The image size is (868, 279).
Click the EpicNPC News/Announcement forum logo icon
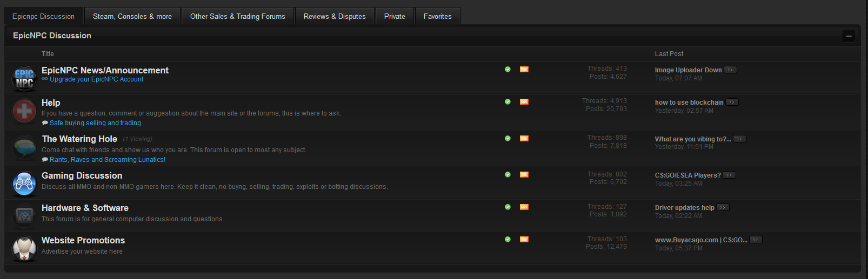click(24, 78)
